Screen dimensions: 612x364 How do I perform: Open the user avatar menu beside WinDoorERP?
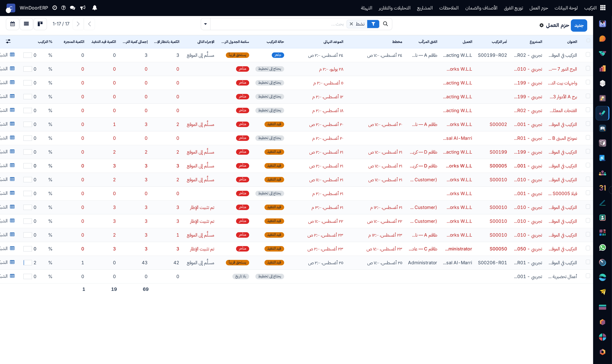coord(10,8)
